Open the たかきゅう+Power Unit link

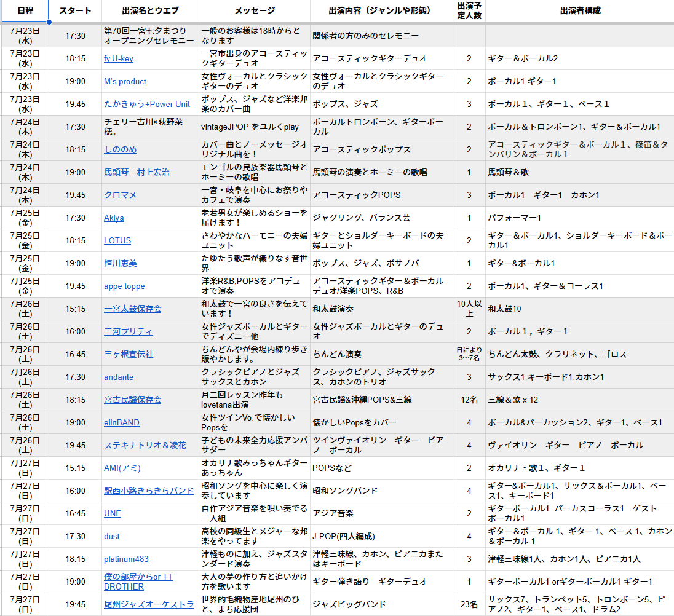pyautogui.click(x=146, y=104)
